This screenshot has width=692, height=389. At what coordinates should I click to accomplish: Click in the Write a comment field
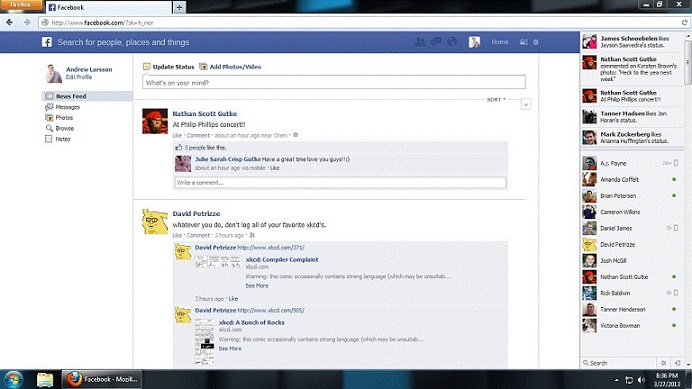pos(340,182)
